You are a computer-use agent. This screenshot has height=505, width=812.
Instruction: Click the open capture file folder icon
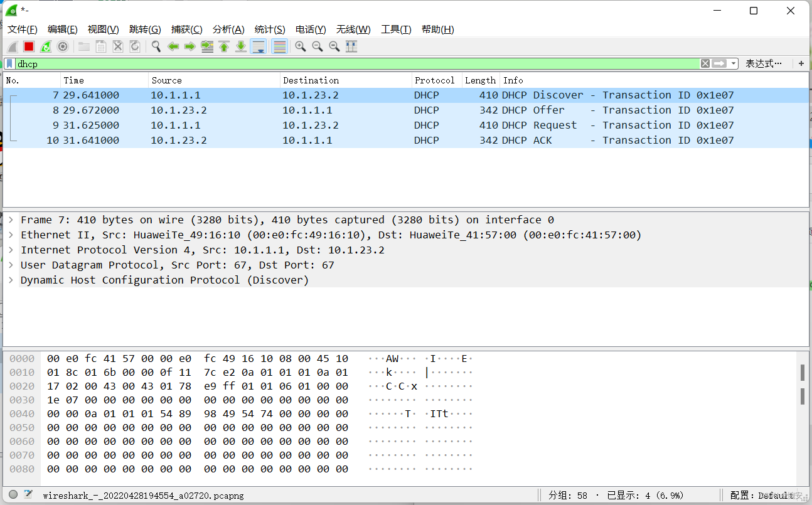click(x=83, y=46)
